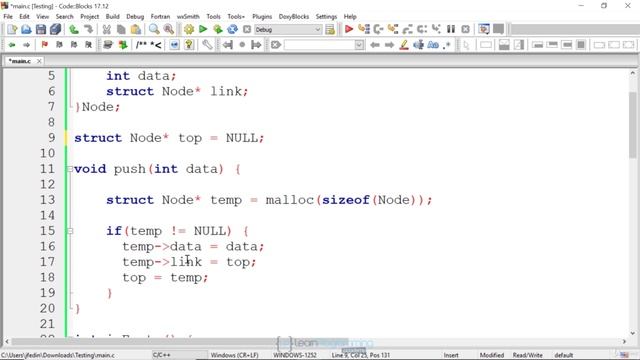Open the Debug menu

pyautogui.click(x=135, y=16)
